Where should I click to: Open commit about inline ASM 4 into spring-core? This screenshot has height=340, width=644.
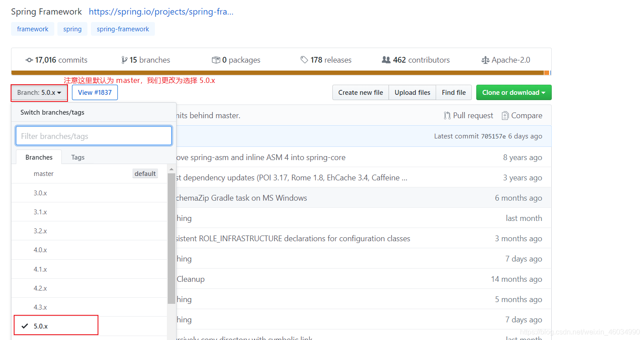[x=261, y=157]
